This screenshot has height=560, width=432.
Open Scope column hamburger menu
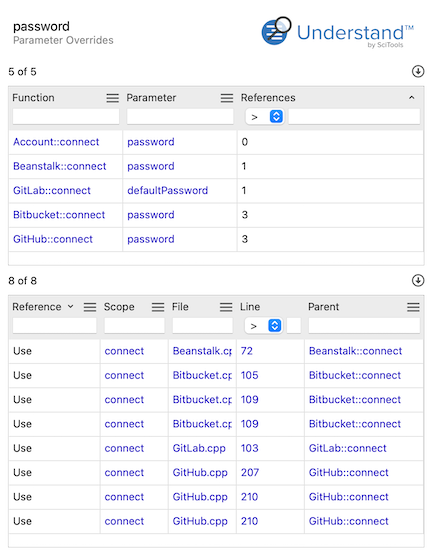pyautogui.click(x=158, y=307)
